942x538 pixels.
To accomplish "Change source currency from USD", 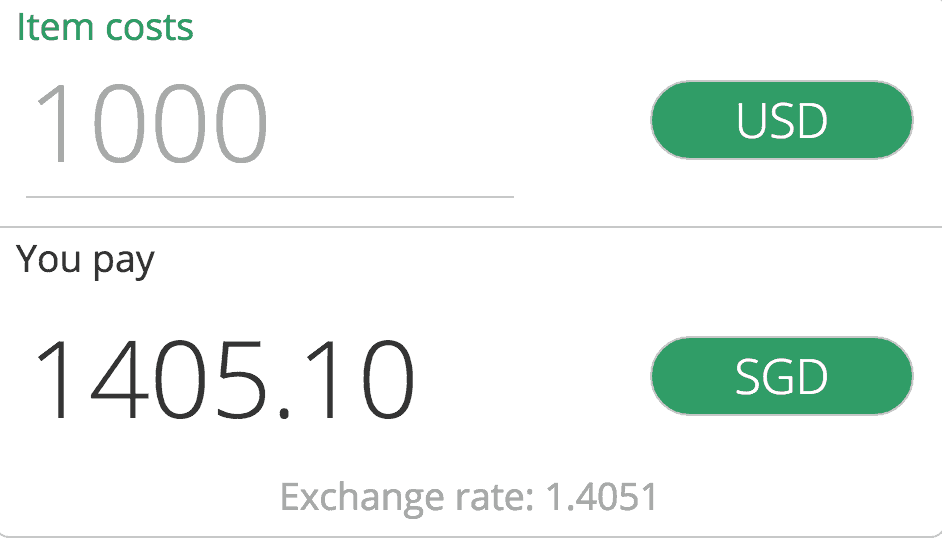I will [781, 120].
